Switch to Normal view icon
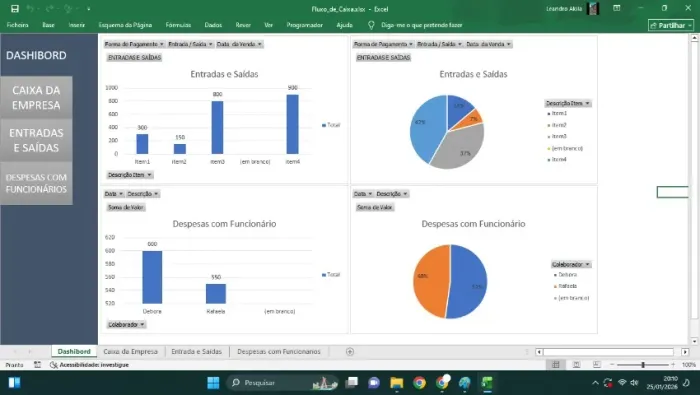 555,365
